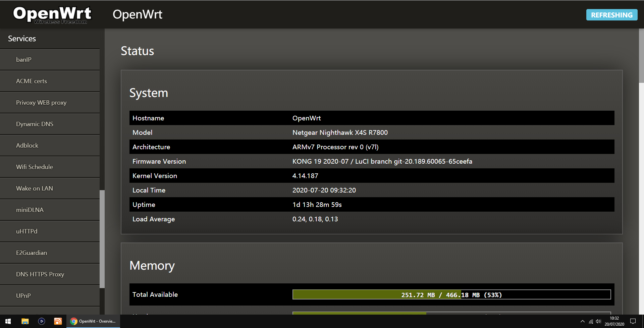
Task: Click the Netgear Nighthawk X4S R7800 value
Action: tap(340, 132)
